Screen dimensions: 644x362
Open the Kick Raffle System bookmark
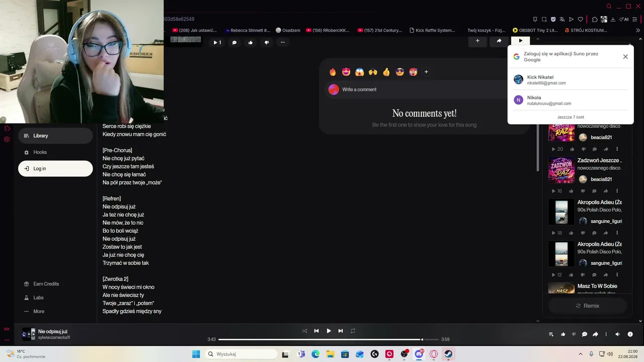(x=432, y=30)
